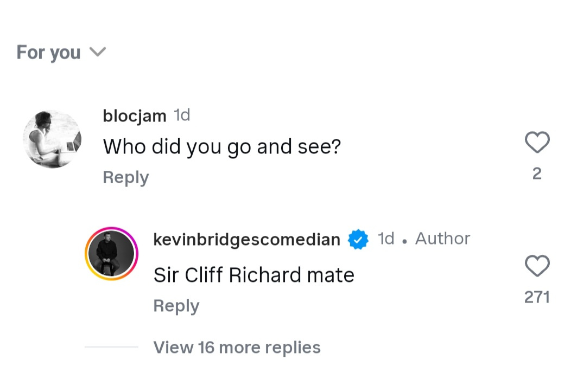Screen dimensions: 583x392
Task: Open blocjam's profile picture
Action: pyautogui.click(x=52, y=139)
